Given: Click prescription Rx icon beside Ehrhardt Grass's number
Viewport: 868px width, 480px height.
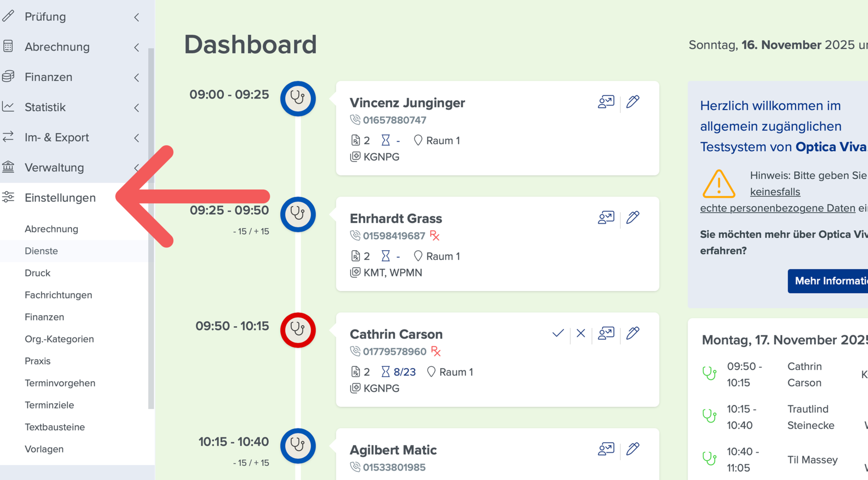Looking at the screenshot, I should tap(435, 236).
